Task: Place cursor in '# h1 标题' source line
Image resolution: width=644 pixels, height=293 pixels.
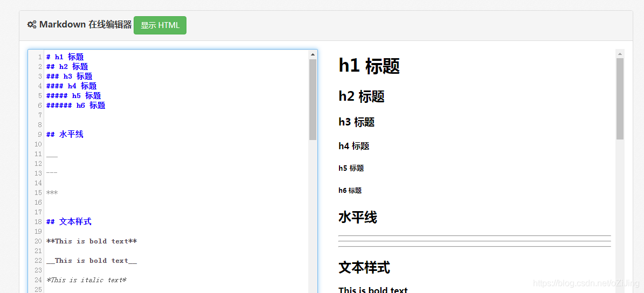Action: tap(65, 57)
